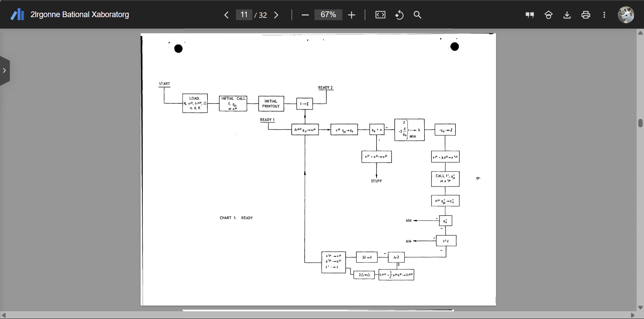Zoom out of the document
Image resolution: width=644 pixels, height=319 pixels.
tap(305, 15)
